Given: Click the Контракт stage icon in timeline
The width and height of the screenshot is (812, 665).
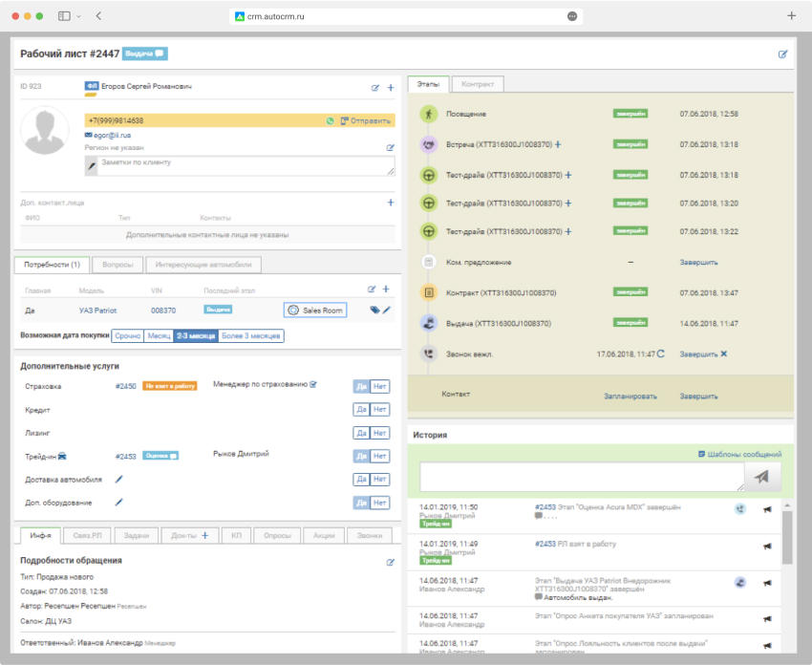Looking at the screenshot, I should click(429, 292).
